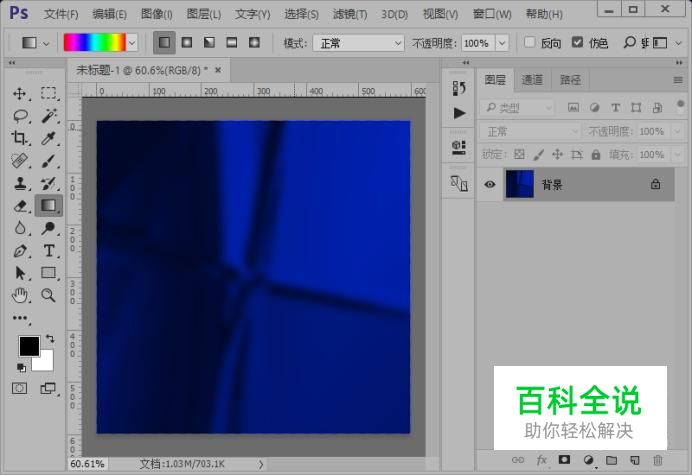Uncheck the 仿色 (Dither) checkbox
692x475 pixels.
tap(577, 42)
